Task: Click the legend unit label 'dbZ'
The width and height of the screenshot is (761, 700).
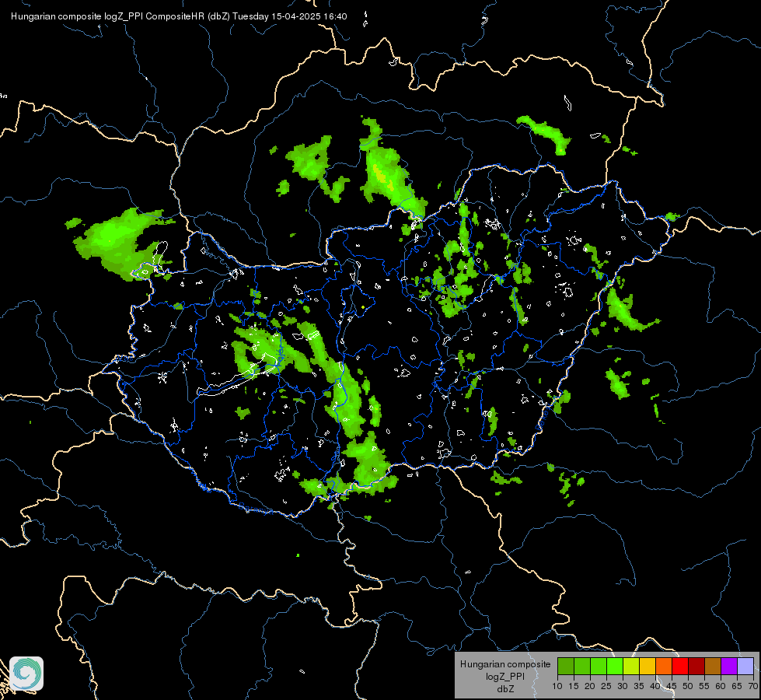Action: pyautogui.click(x=505, y=688)
